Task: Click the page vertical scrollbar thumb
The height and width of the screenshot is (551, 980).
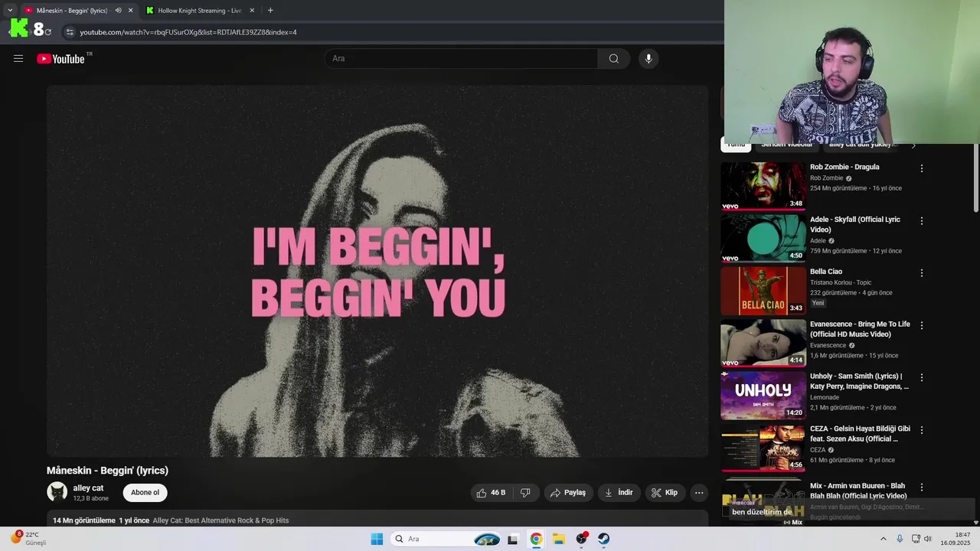Action: (x=975, y=178)
